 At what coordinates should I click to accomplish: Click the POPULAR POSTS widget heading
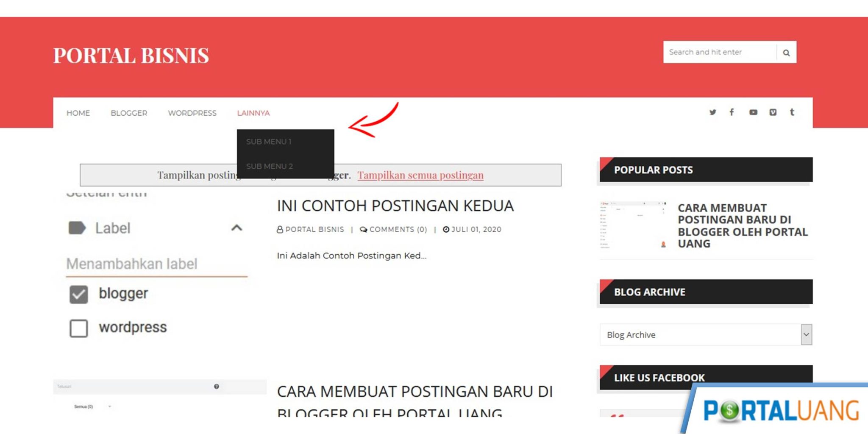706,170
